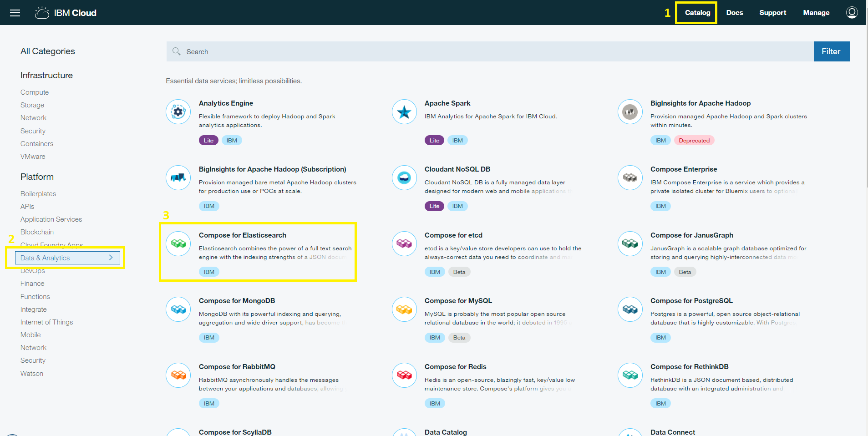Open the Functions category

(35, 296)
